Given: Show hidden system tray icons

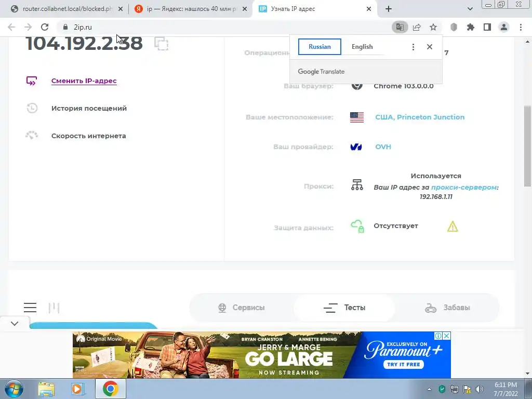Looking at the screenshot, I should pyautogui.click(x=429, y=389).
